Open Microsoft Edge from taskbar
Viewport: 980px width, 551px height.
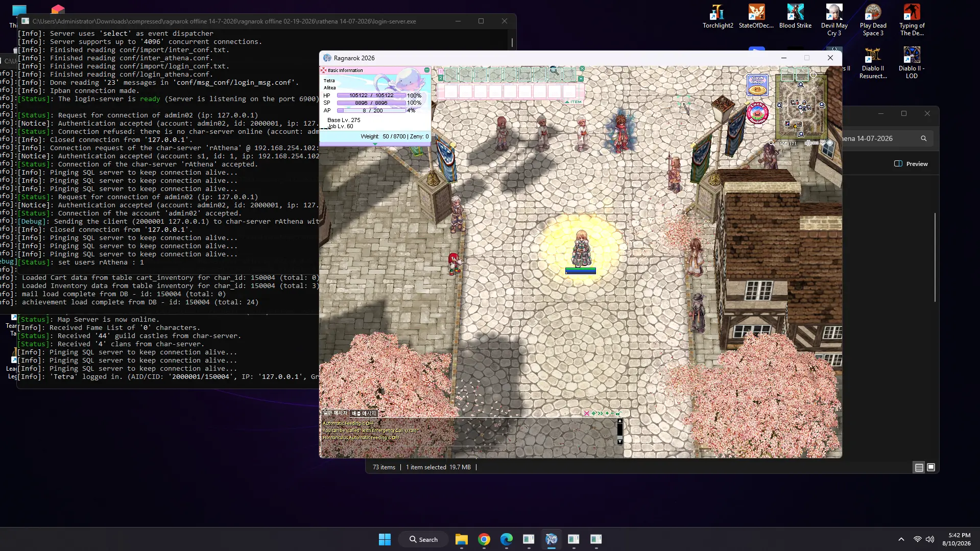507,539
